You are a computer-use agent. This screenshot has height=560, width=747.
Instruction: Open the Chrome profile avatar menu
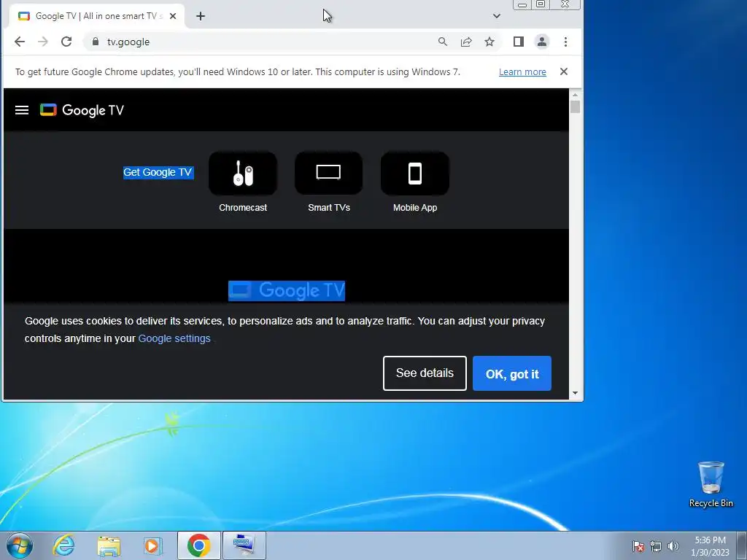[x=542, y=42]
